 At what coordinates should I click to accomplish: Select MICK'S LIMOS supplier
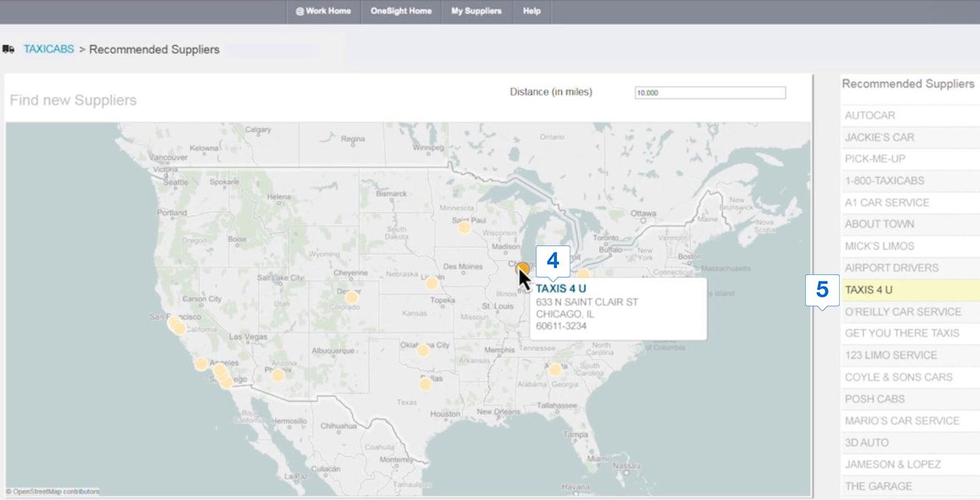(879, 246)
